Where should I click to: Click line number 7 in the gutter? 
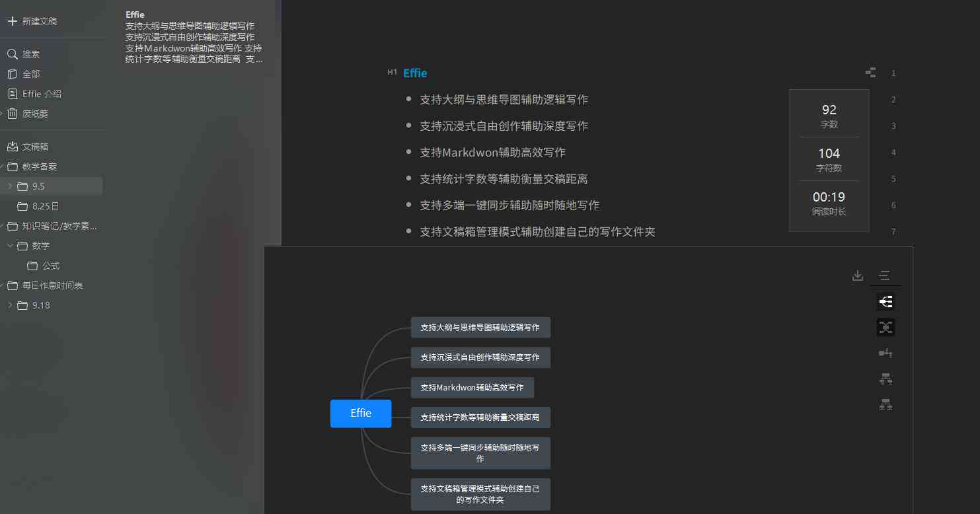pos(893,232)
